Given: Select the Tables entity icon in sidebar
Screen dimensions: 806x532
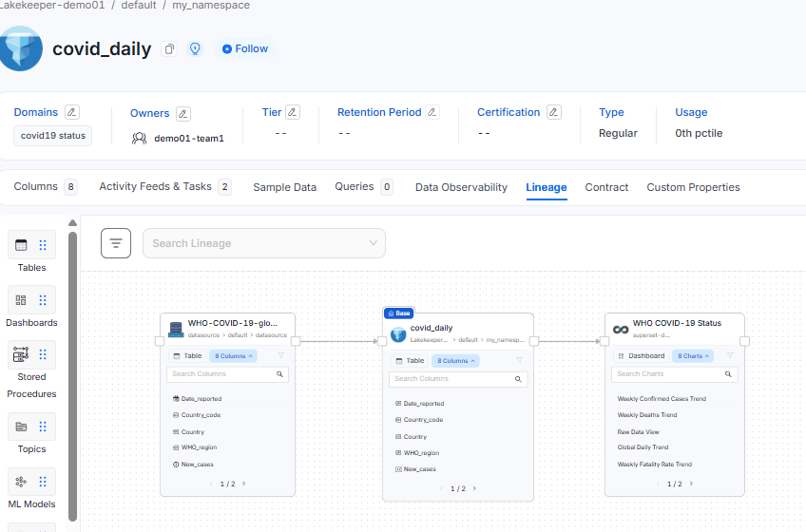Looking at the screenshot, I should point(21,245).
